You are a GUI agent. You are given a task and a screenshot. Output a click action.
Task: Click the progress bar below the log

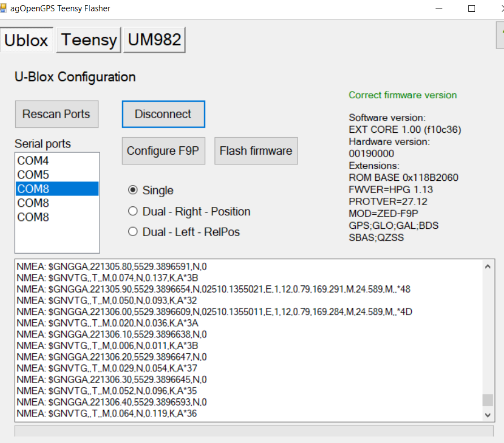tap(254, 431)
